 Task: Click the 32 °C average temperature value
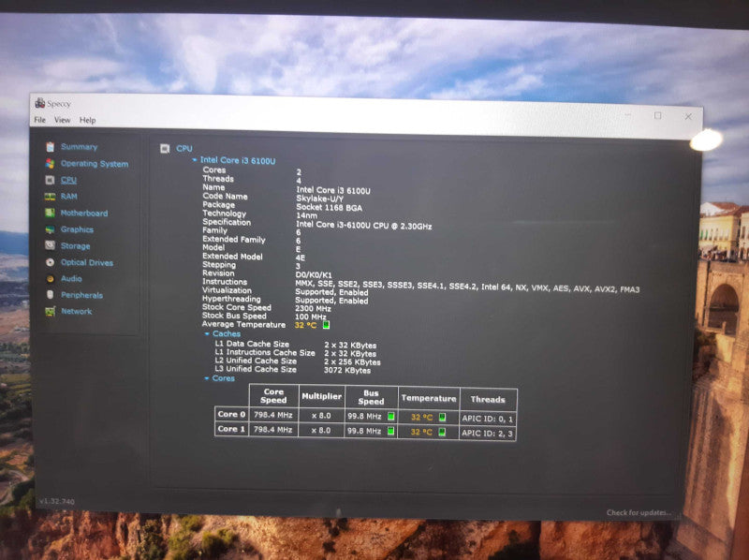click(x=306, y=325)
